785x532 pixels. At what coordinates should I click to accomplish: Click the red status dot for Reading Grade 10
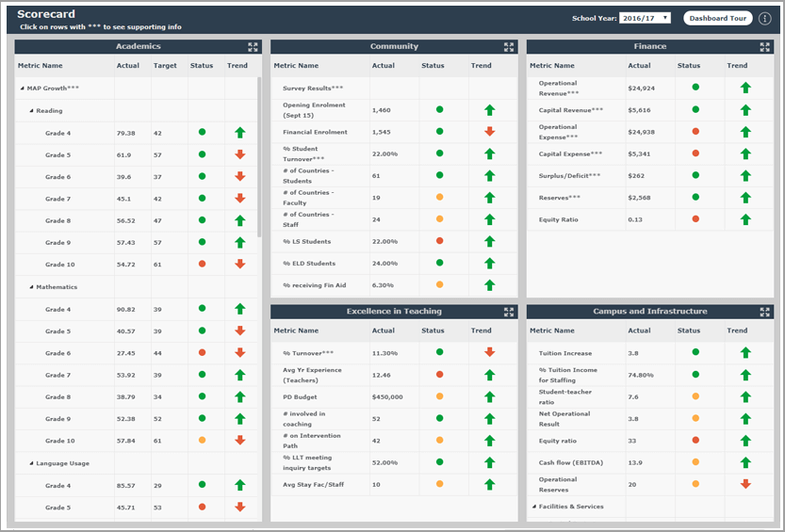[203, 264]
